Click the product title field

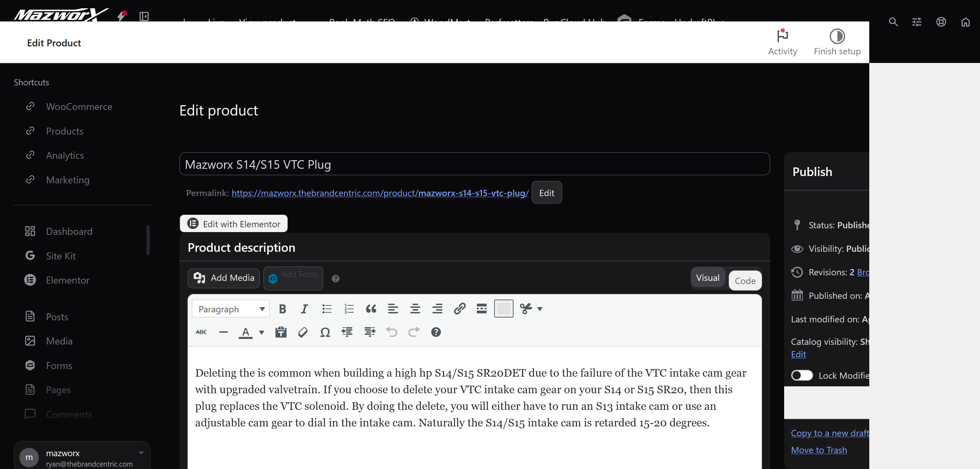pos(474,164)
